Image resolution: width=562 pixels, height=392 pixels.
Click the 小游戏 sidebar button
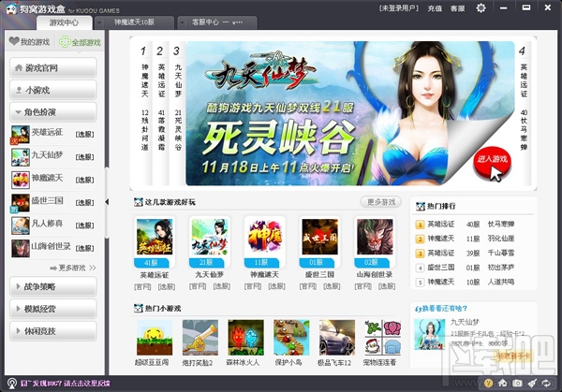(x=53, y=90)
